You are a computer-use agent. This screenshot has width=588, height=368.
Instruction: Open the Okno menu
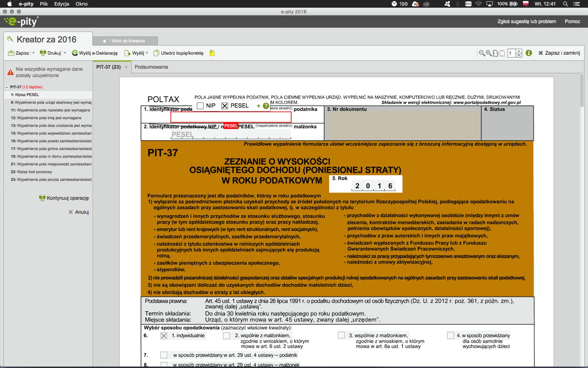coord(82,4)
